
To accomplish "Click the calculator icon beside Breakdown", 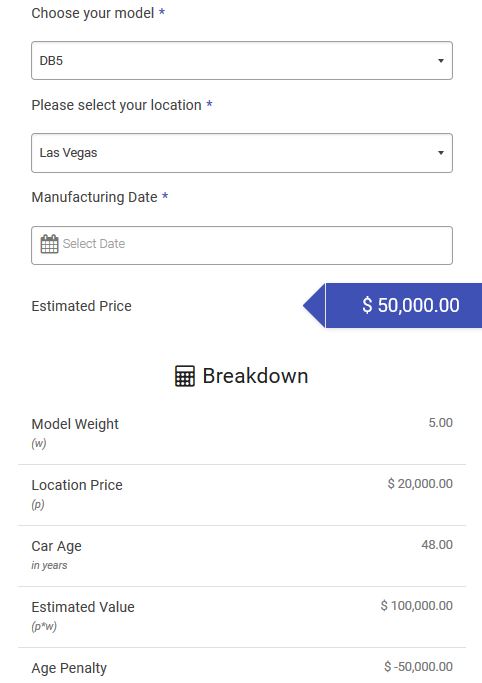I will (x=185, y=376).
